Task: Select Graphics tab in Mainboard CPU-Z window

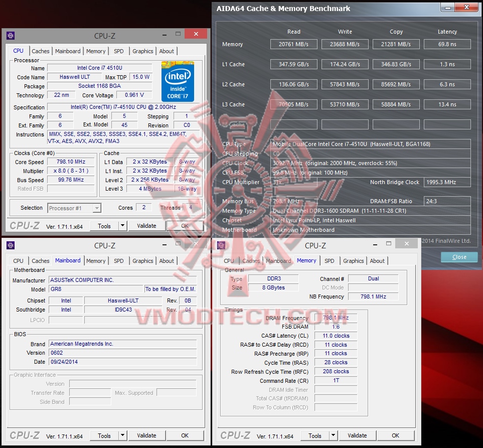Action: point(142,261)
